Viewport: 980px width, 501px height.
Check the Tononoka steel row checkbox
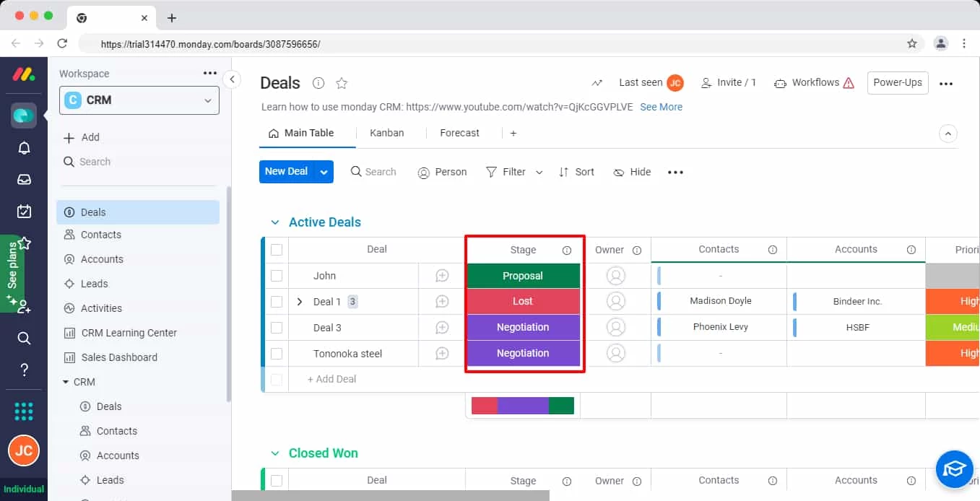(277, 354)
